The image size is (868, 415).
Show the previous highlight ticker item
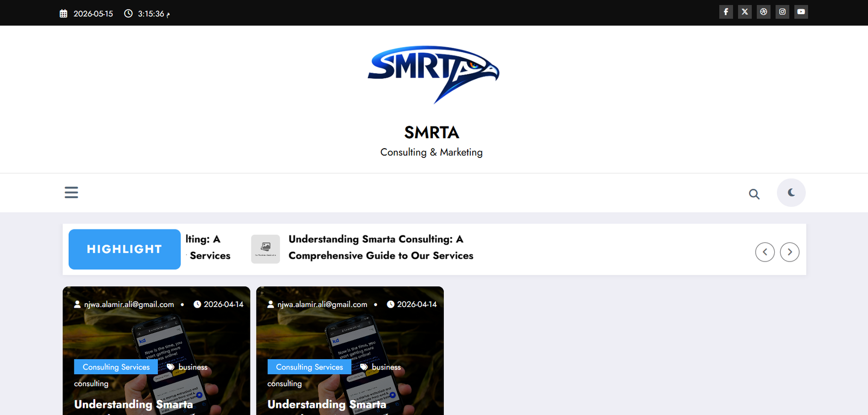[x=765, y=252]
